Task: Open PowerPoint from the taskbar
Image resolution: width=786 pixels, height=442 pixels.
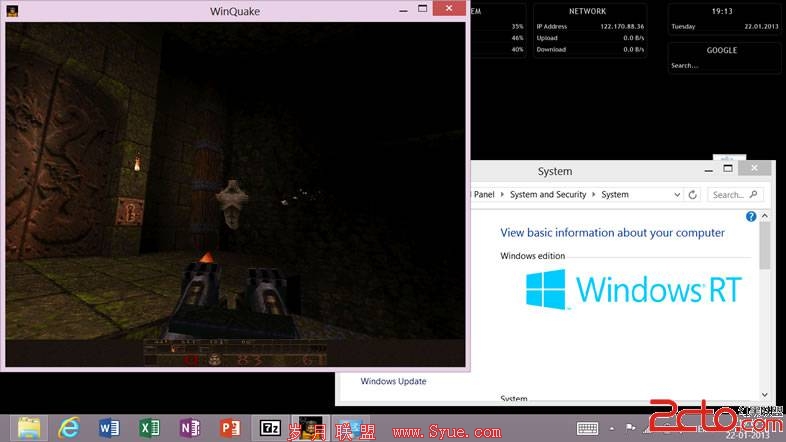Action: pos(230,428)
